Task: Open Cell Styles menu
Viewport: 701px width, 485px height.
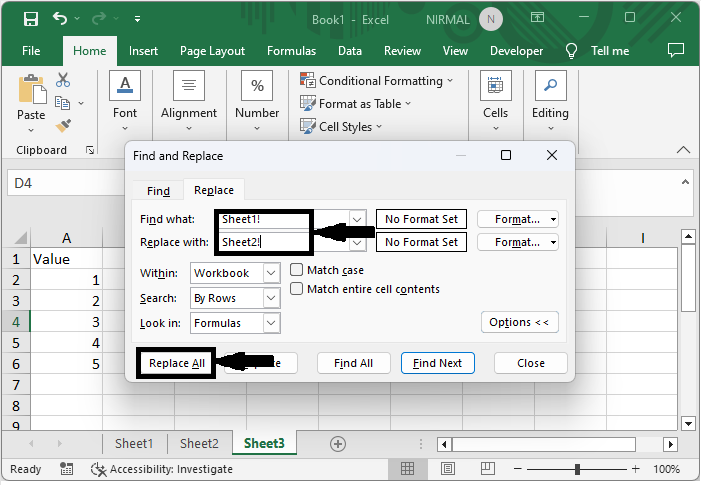Action: click(341, 127)
